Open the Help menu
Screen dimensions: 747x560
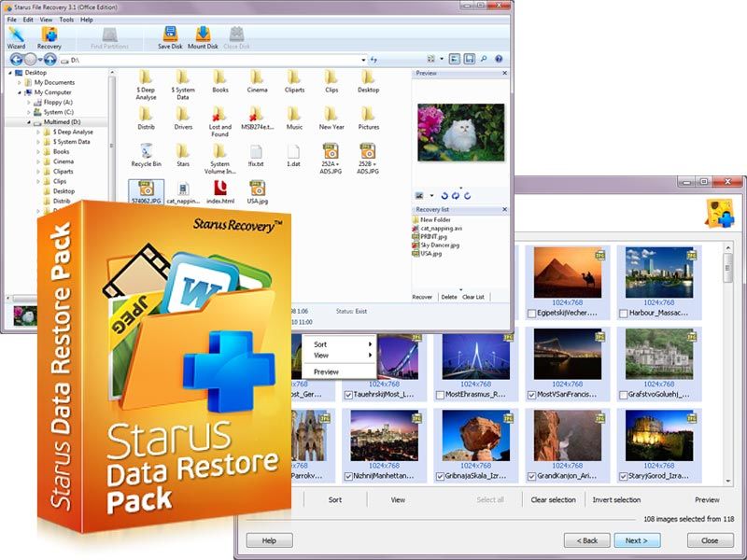tap(86, 20)
